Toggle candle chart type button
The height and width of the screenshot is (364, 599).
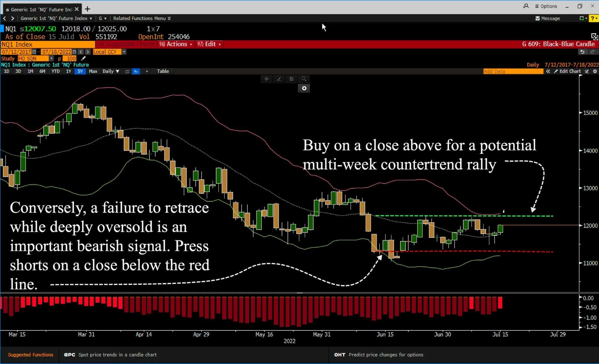(136, 71)
